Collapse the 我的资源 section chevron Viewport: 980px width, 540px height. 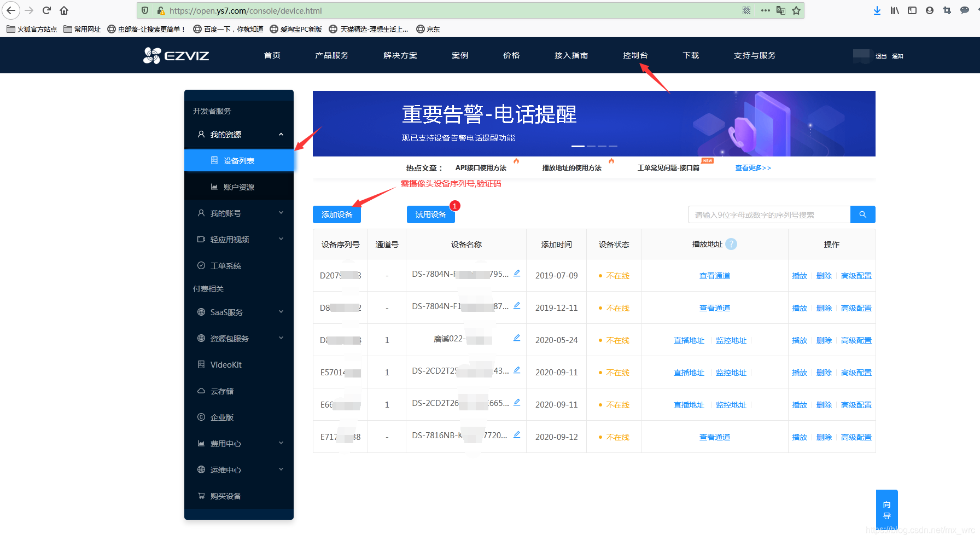point(281,134)
